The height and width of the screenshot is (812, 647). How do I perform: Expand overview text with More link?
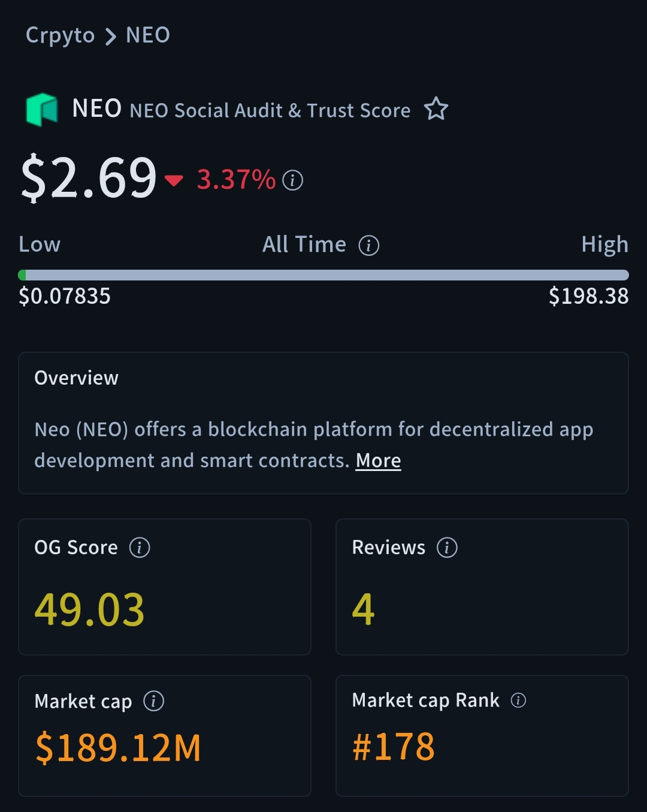click(x=378, y=460)
